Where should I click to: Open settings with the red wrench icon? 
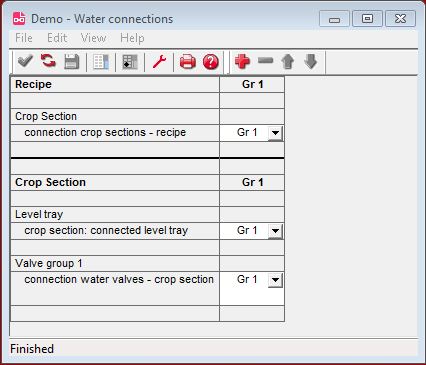[159, 62]
